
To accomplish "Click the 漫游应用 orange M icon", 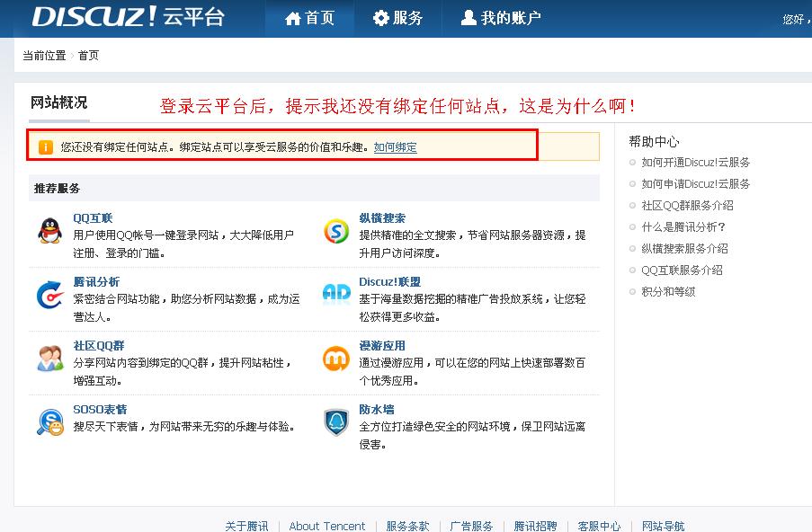I will click(x=336, y=359).
